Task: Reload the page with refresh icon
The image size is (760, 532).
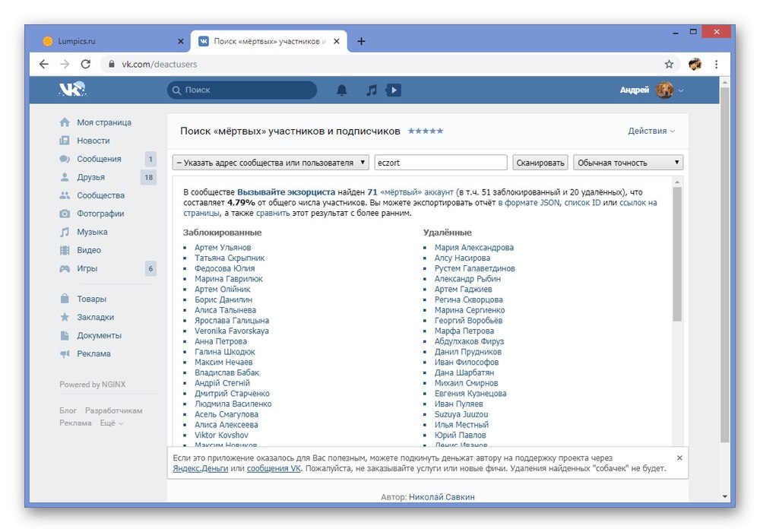Action: (x=86, y=64)
